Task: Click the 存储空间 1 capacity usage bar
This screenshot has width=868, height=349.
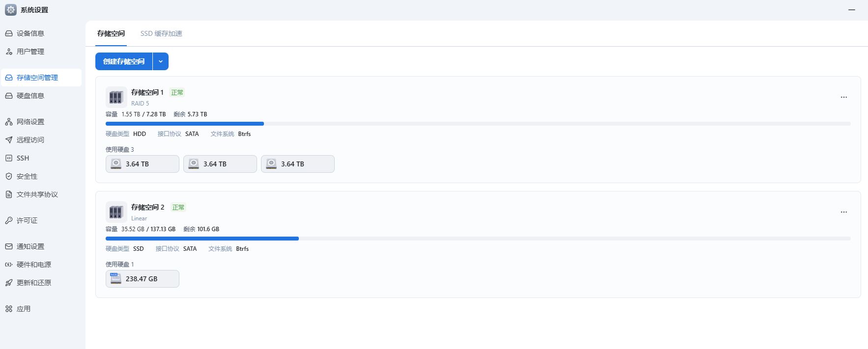Action: 478,124
